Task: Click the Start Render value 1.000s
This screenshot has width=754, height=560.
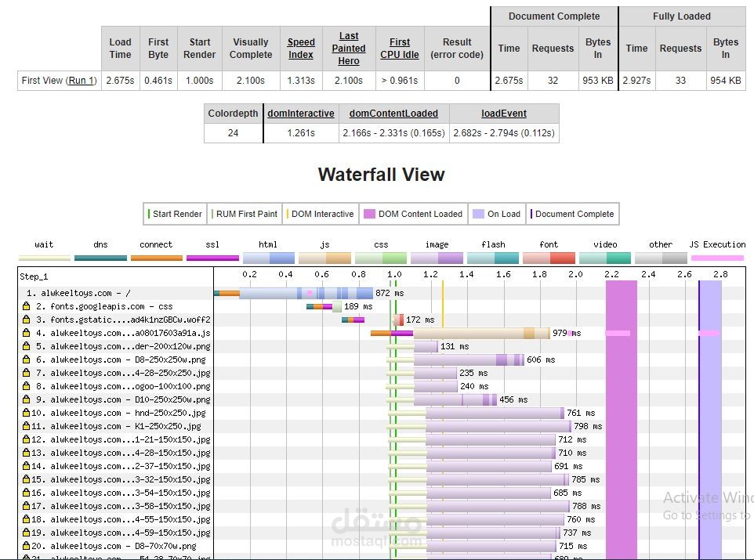Action: click(200, 80)
